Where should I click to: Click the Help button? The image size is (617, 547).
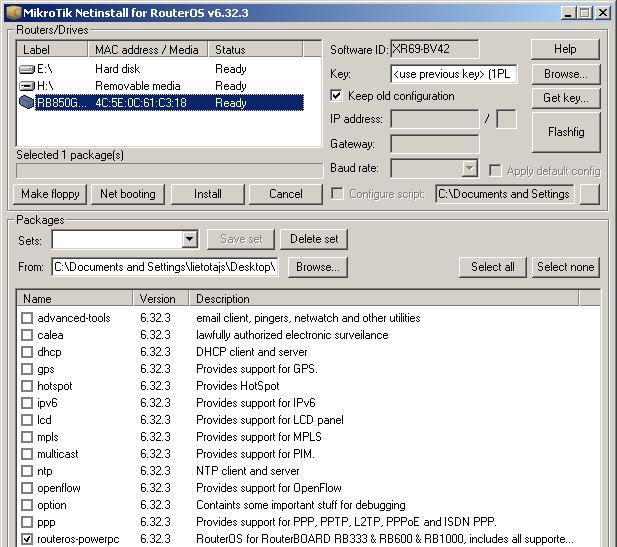coord(565,49)
